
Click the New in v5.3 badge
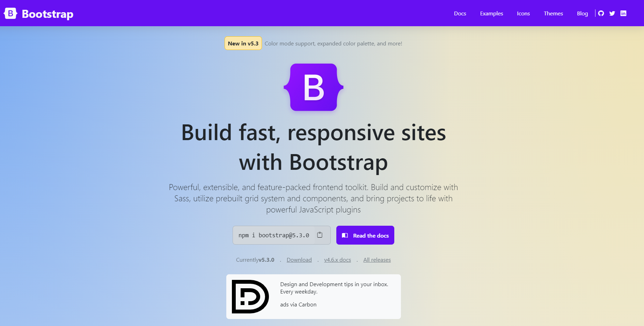[x=243, y=43]
